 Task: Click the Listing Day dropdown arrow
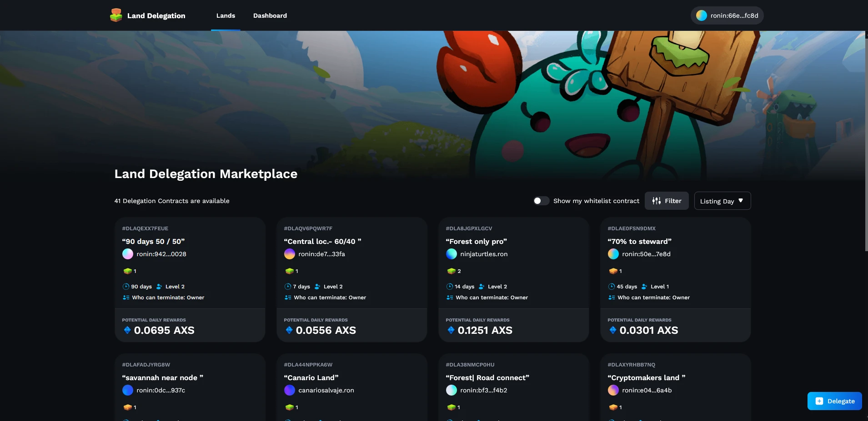pyautogui.click(x=741, y=201)
